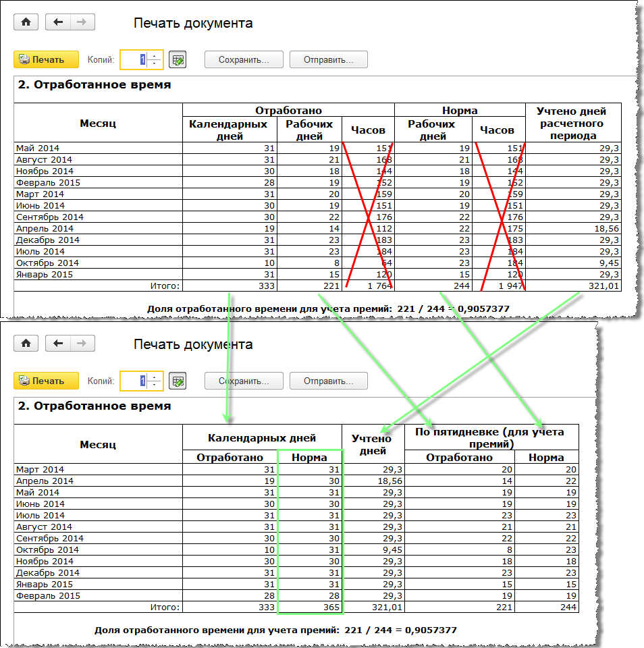Increase copies with the lower window's spinner up arrow
Viewport: 644px width, 648px height.
(154, 377)
